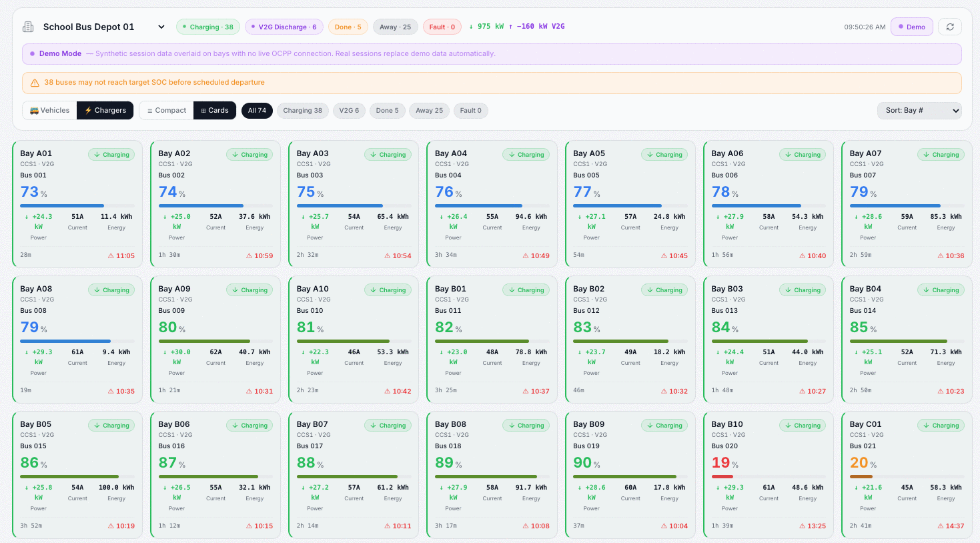Click the Charging badge on Bay B10
The image size is (980, 543).
point(803,426)
